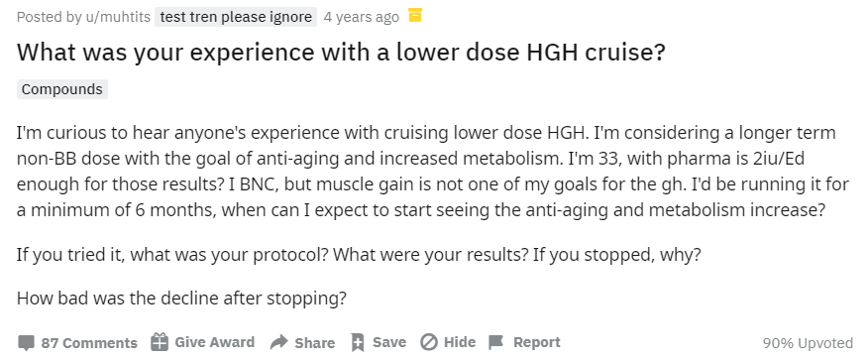
Task: Select the Hide text label
Action: (x=460, y=342)
